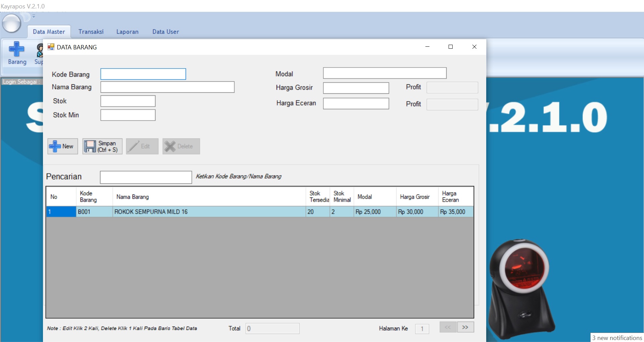Image resolution: width=644 pixels, height=342 pixels.
Task: Click the Harga Grosir input field
Action: pyautogui.click(x=356, y=88)
